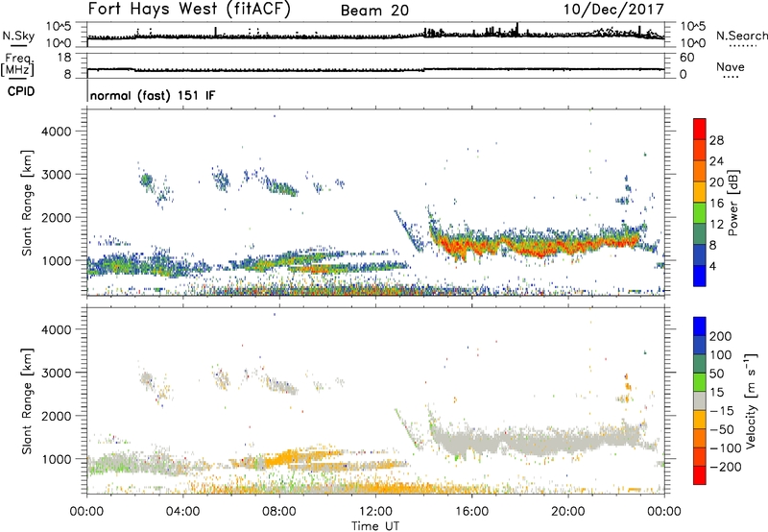Click the "Time UT" axis label
The width and height of the screenshot is (768, 532).
375,526
